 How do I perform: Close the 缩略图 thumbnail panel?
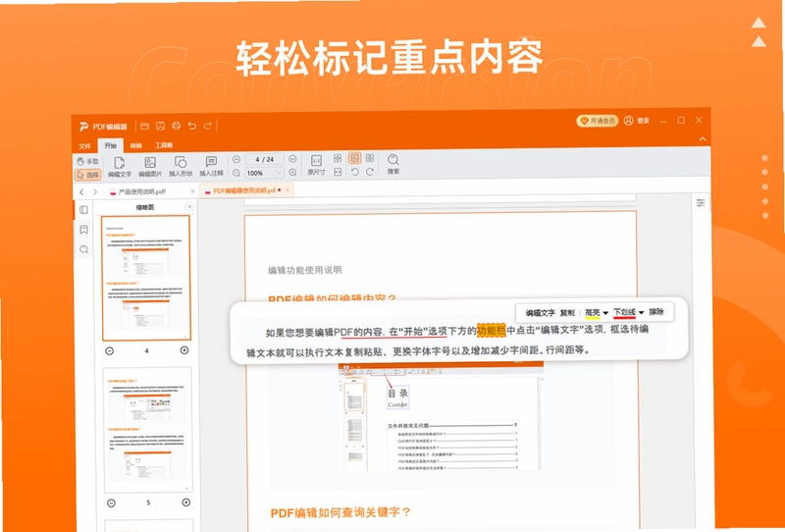click(x=189, y=206)
